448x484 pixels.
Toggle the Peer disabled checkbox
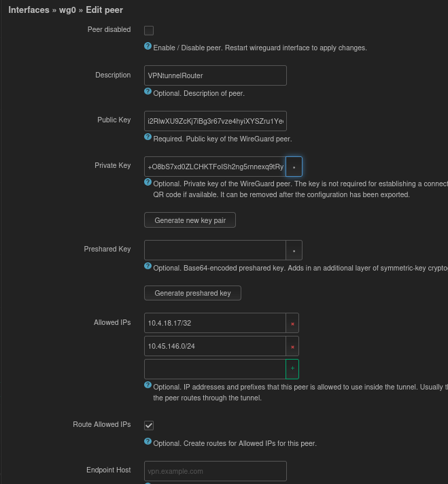(149, 31)
